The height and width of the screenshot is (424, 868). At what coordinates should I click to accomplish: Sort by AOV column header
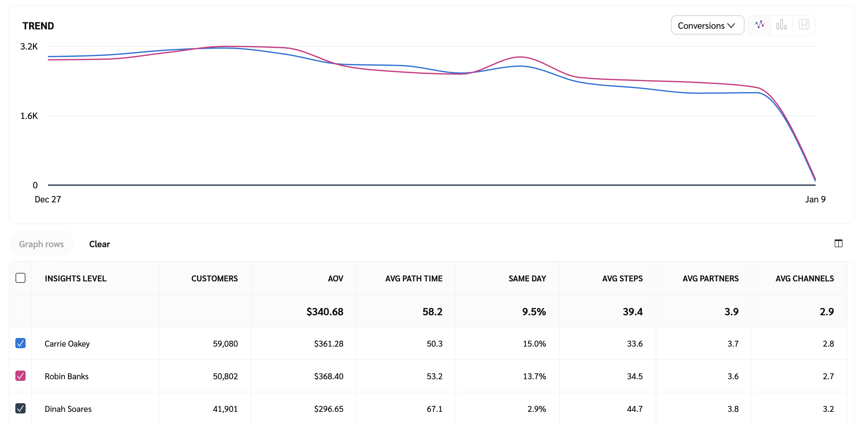click(x=335, y=279)
